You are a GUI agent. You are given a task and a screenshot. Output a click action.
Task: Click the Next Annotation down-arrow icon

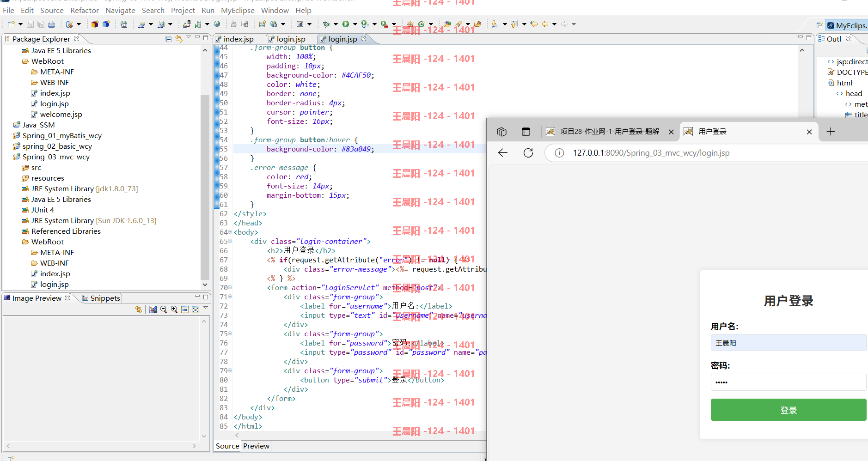[x=495, y=24]
